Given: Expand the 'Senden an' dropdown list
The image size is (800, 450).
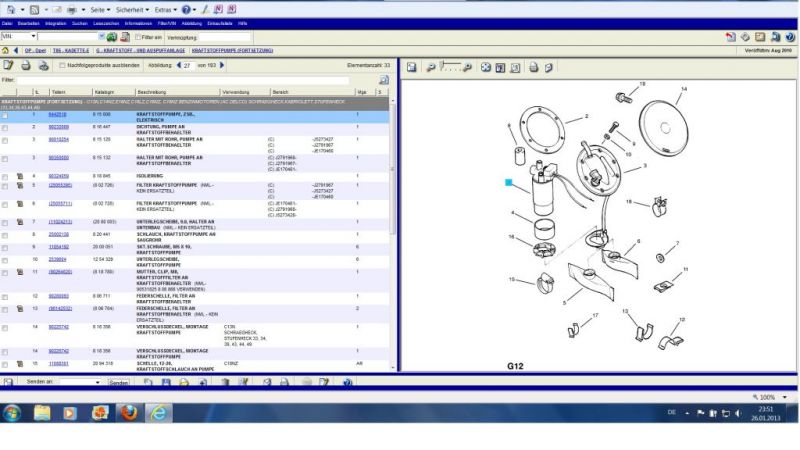Looking at the screenshot, I should pos(96,382).
